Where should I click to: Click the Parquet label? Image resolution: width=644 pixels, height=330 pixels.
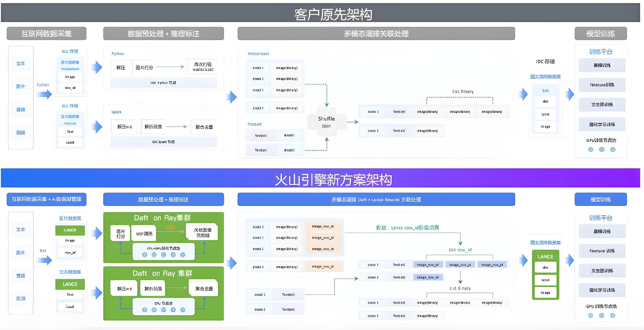[255, 124]
